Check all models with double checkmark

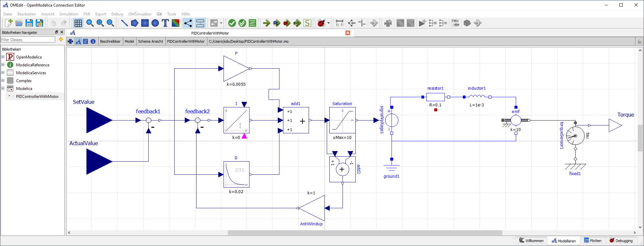[x=242, y=23]
